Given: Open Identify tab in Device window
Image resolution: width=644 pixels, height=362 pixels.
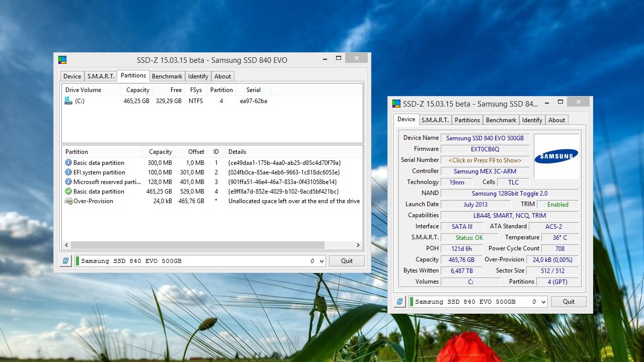Looking at the screenshot, I should point(532,120).
